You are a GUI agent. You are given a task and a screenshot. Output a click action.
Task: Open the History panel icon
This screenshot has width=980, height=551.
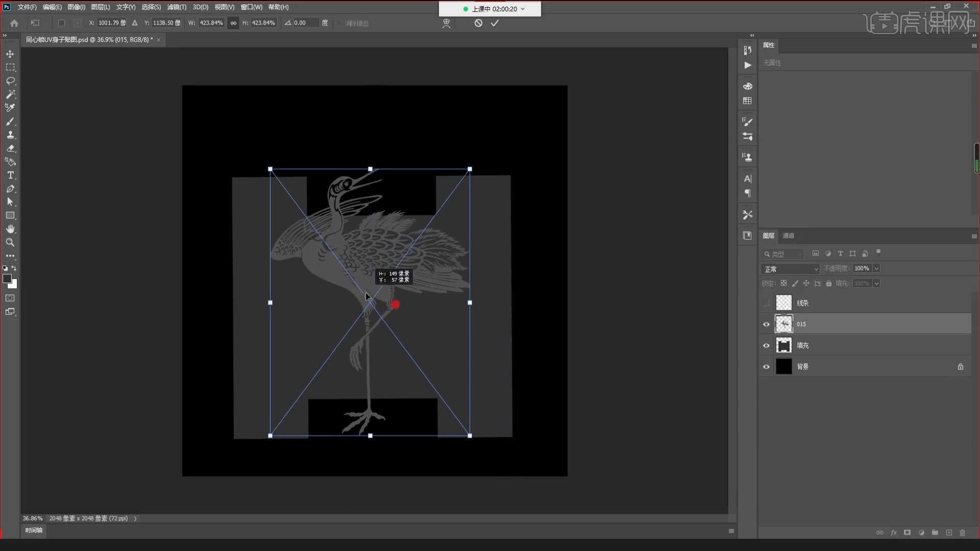pyautogui.click(x=748, y=50)
